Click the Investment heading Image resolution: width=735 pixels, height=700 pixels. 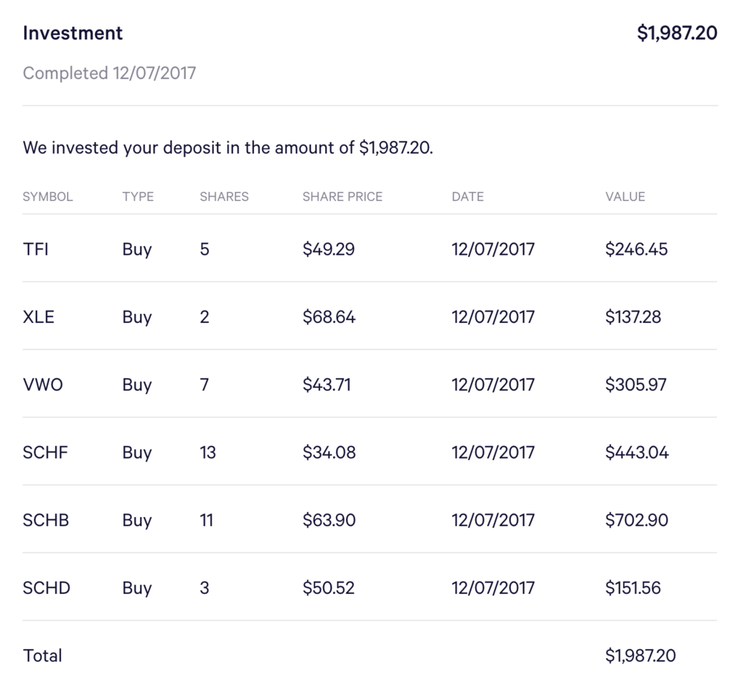(x=72, y=33)
